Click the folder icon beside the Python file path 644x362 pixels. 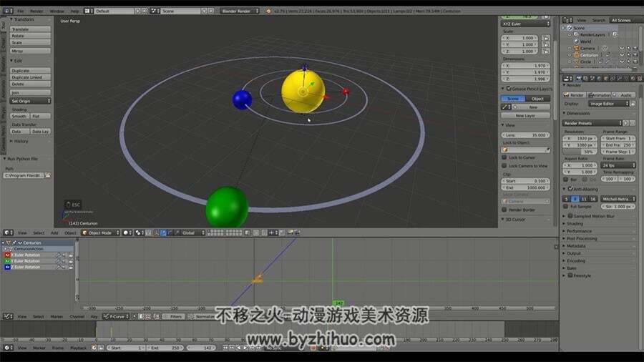point(48,176)
